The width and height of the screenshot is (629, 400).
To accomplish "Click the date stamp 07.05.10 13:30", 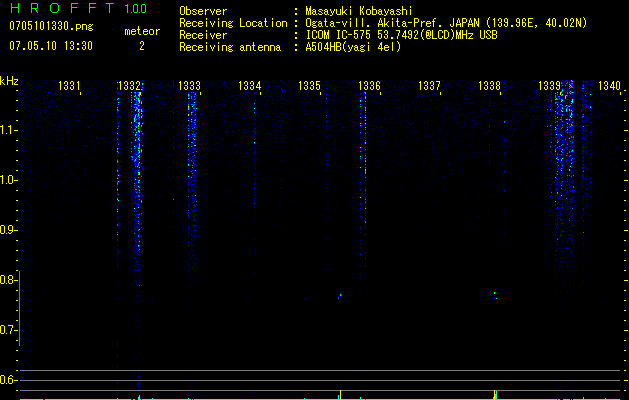I will [x=51, y=46].
